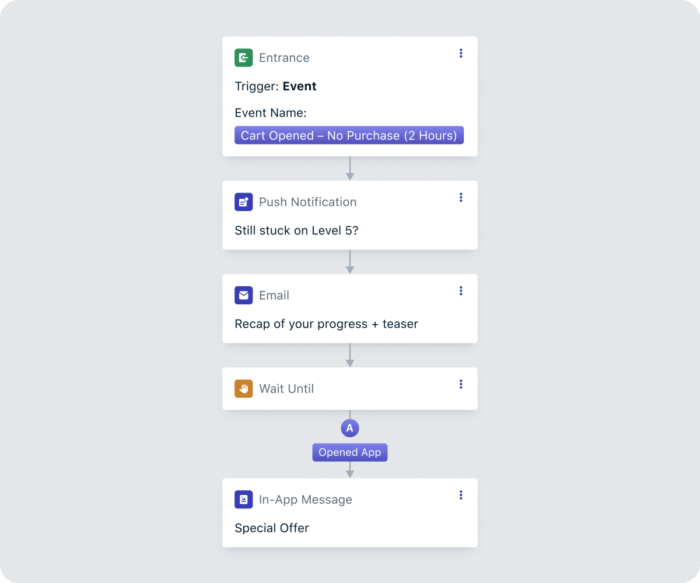Select the Cart Opened event name tag
This screenshot has height=583, width=700.
click(349, 135)
